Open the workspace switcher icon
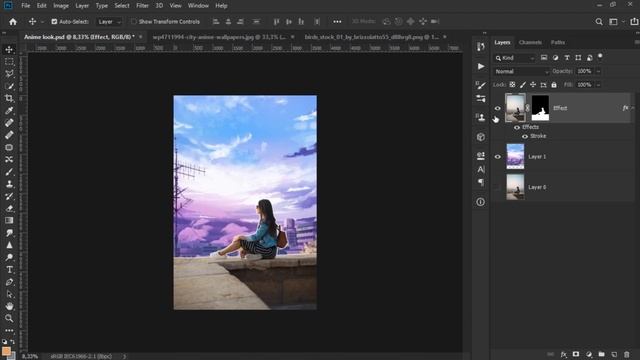The image size is (640, 360). click(613, 22)
